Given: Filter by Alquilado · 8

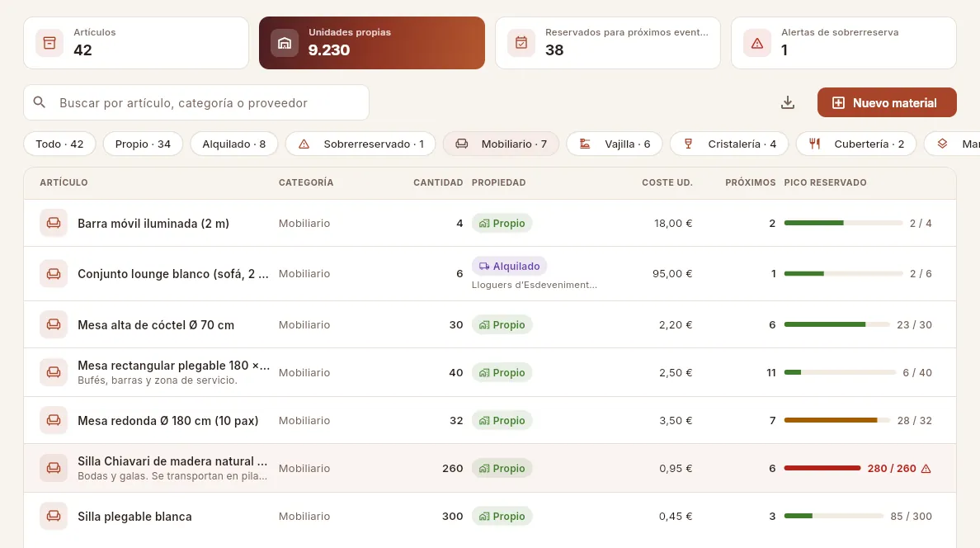Looking at the screenshot, I should tap(233, 144).
